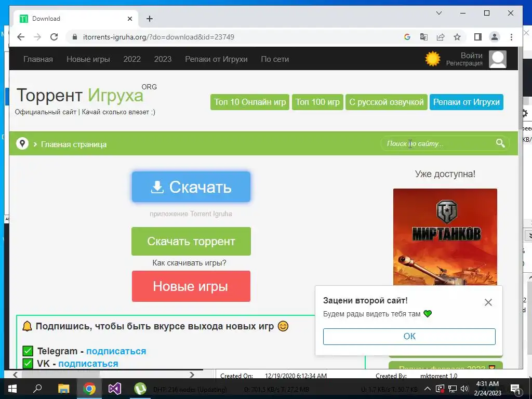Image resolution: width=532 pixels, height=399 pixels.
Task: Click the horizontal scrollbar right arrow
Action: (x=192, y=375)
